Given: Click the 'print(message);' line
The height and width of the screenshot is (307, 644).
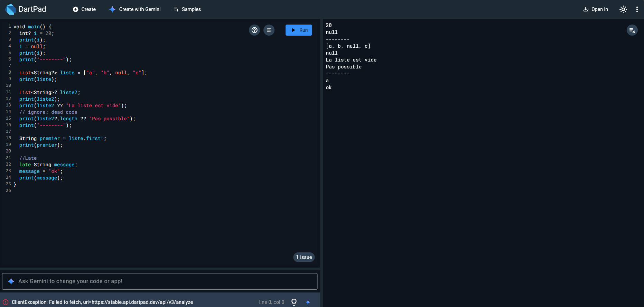Looking at the screenshot, I should (x=41, y=178).
